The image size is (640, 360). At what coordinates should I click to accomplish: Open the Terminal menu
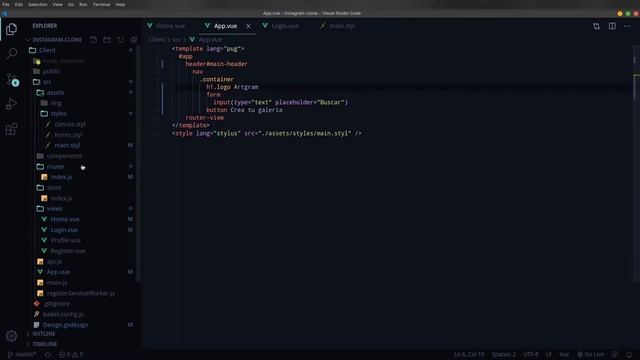101,4
